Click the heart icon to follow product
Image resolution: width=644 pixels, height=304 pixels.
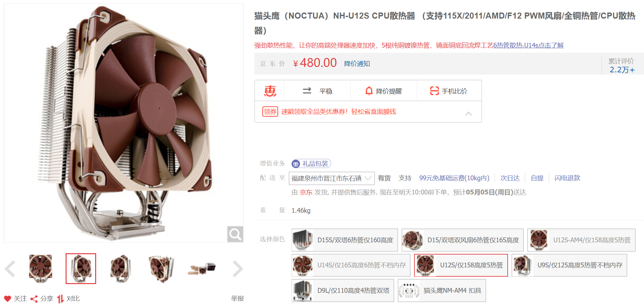pyautogui.click(x=8, y=299)
